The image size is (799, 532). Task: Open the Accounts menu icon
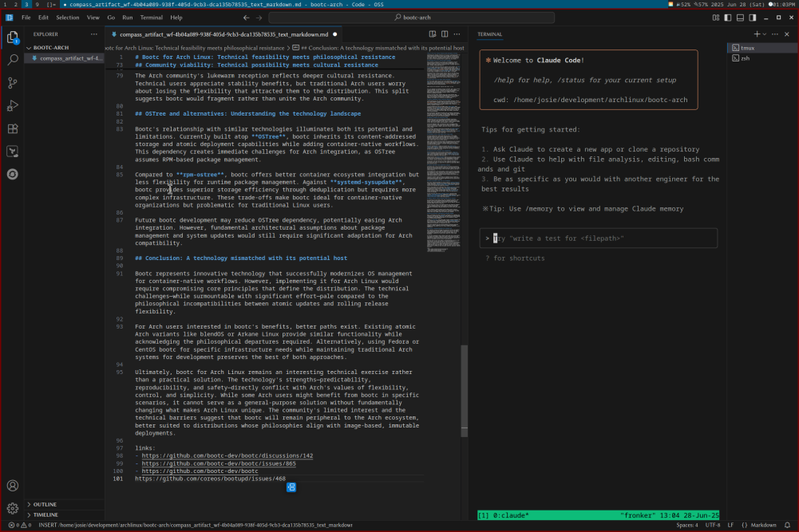point(13,486)
